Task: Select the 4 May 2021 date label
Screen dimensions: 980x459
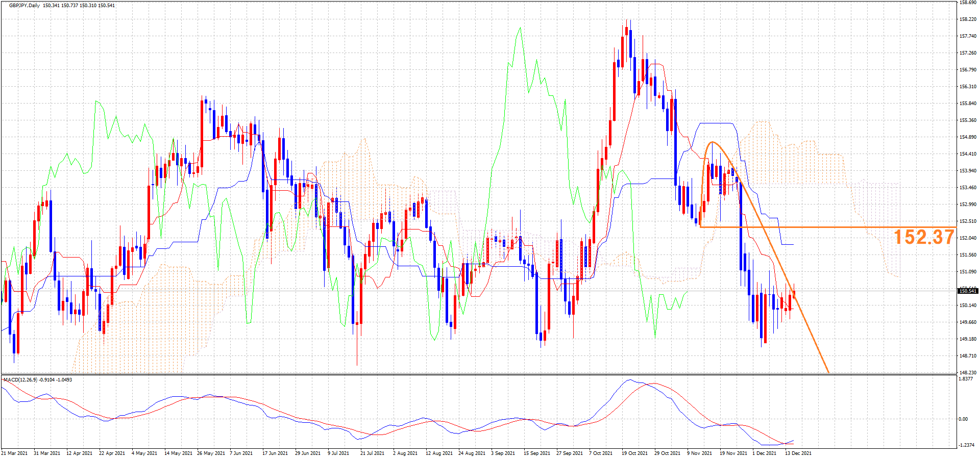Action: tap(145, 453)
